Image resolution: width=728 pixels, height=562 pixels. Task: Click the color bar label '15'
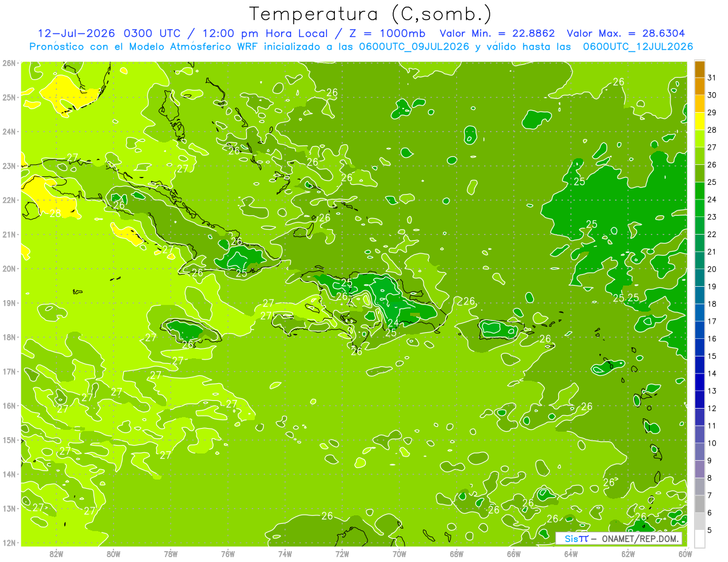(712, 356)
